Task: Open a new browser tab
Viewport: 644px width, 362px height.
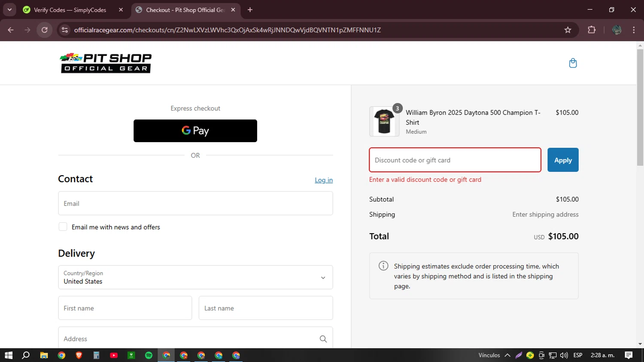Action: click(250, 9)
